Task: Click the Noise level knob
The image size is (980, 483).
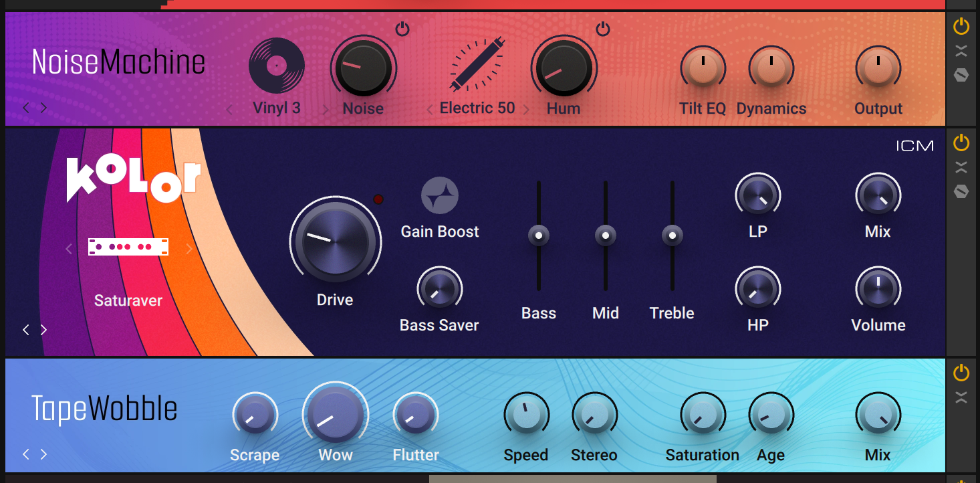Action: click(363, 68)
